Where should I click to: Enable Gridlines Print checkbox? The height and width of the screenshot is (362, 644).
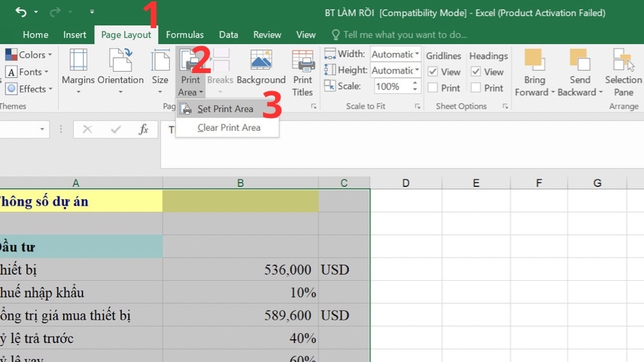pos(433,88)
